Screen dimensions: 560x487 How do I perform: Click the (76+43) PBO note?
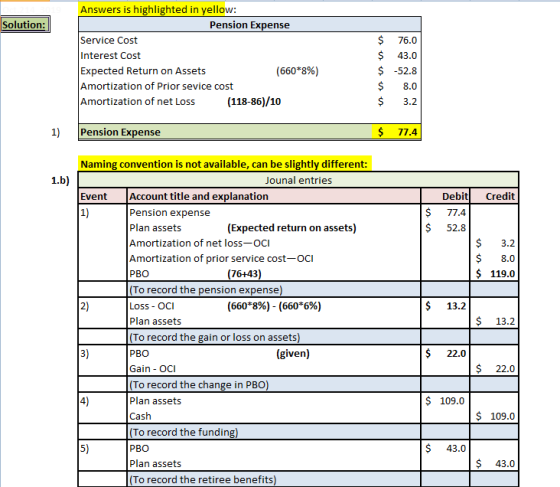[244, 274]
